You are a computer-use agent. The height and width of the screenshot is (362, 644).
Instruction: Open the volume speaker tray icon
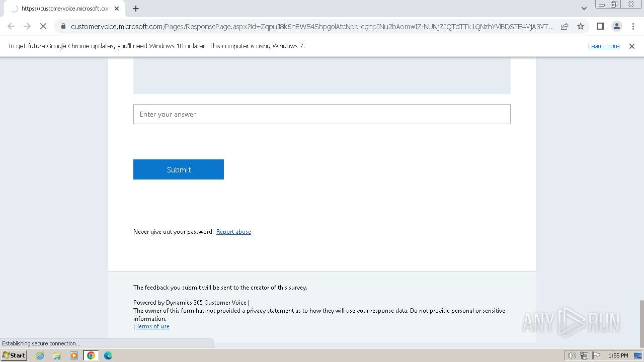point(572,355)
